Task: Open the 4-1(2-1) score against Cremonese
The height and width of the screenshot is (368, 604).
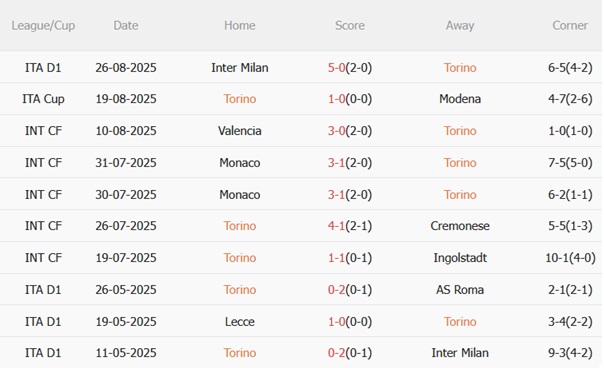Action: pyautogui.click(x=350, y=226)
